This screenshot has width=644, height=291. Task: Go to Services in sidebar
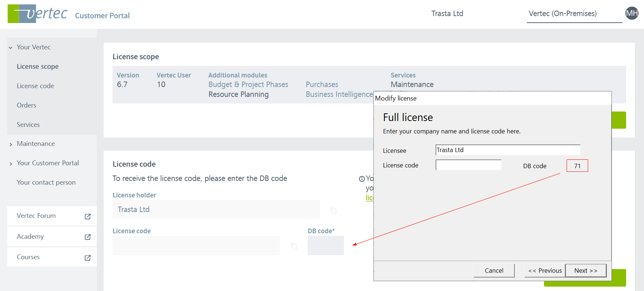28,125
